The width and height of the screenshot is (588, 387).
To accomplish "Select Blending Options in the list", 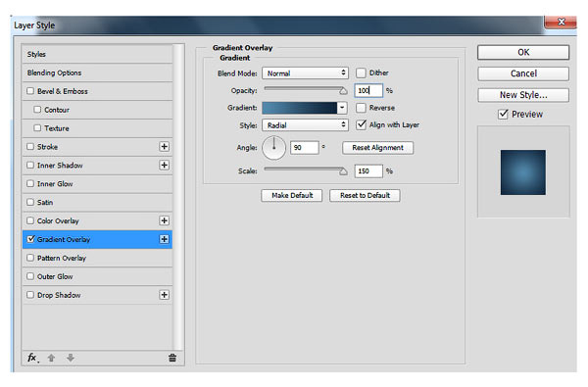I will (97, 73).
